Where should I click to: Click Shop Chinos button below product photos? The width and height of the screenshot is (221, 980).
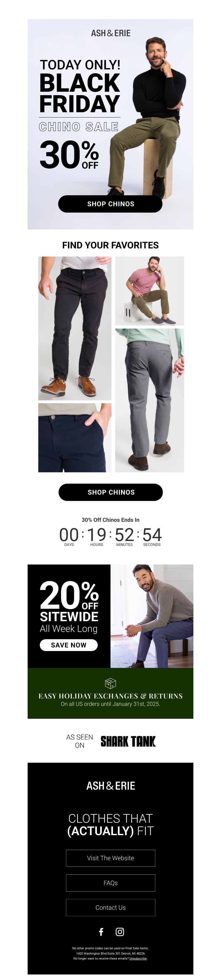(x=111, y=492)
